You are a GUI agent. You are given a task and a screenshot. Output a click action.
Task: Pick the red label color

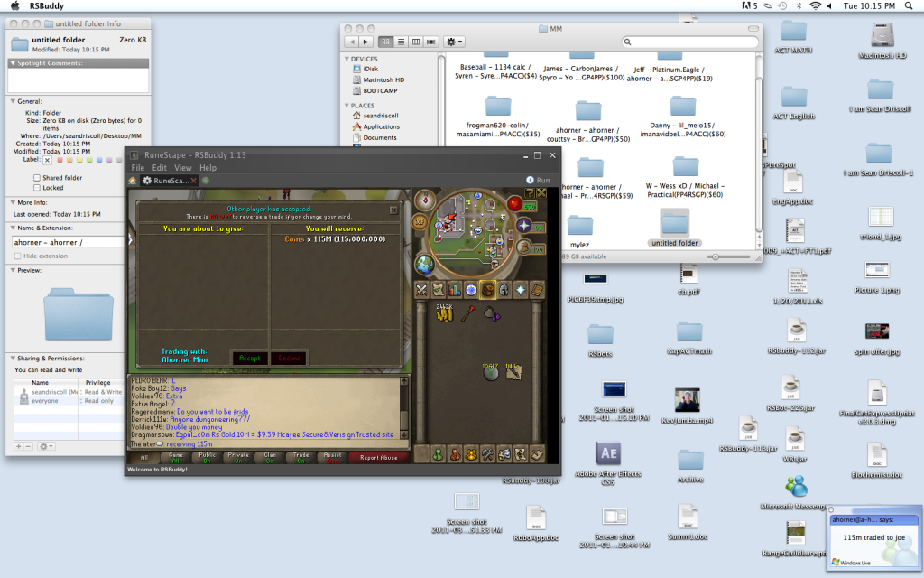(x=59, y=160)
